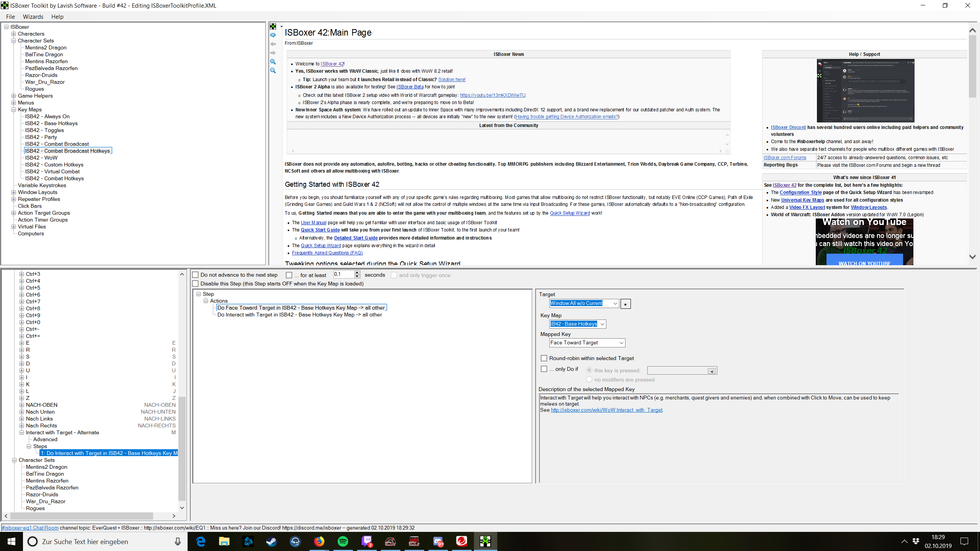This screenshot has height=551, width=980.
Task: Open Microsoft Edge from the taskbar
Action: click(201, 541)
